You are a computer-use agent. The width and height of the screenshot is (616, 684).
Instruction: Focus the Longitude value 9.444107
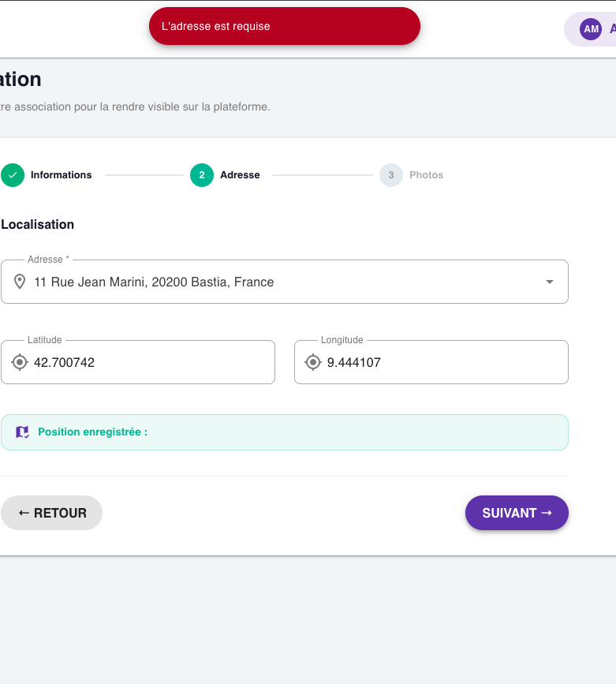point(354,362)
